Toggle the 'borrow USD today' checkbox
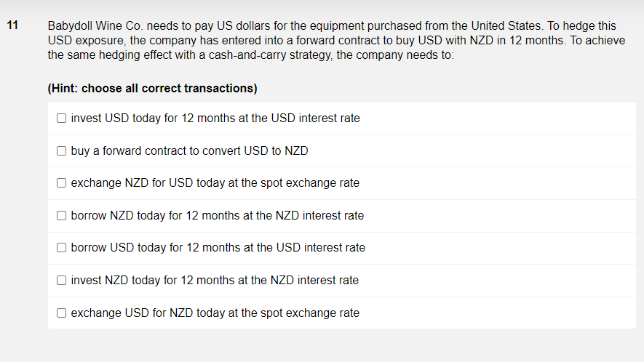644x362 pixels. coord(62,248)
